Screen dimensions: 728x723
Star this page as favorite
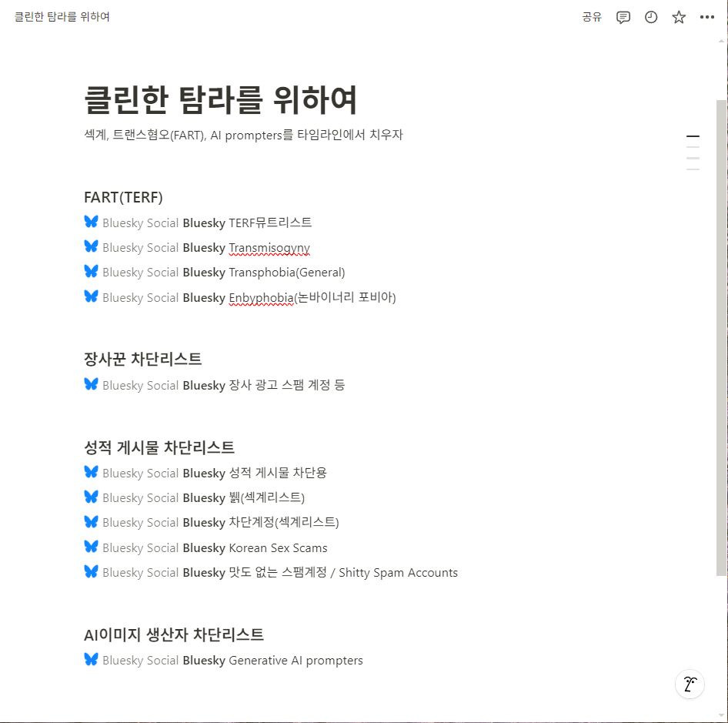[x=679, y=17]
